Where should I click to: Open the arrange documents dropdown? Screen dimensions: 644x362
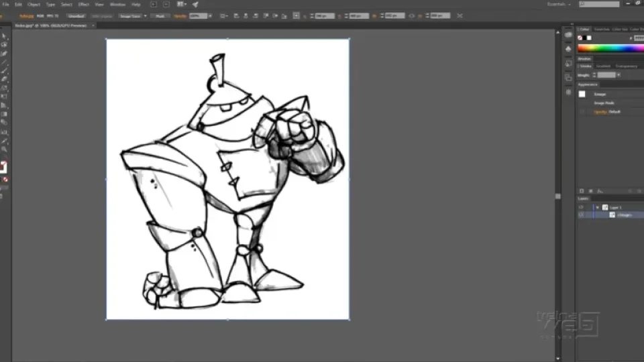(181, 5)
